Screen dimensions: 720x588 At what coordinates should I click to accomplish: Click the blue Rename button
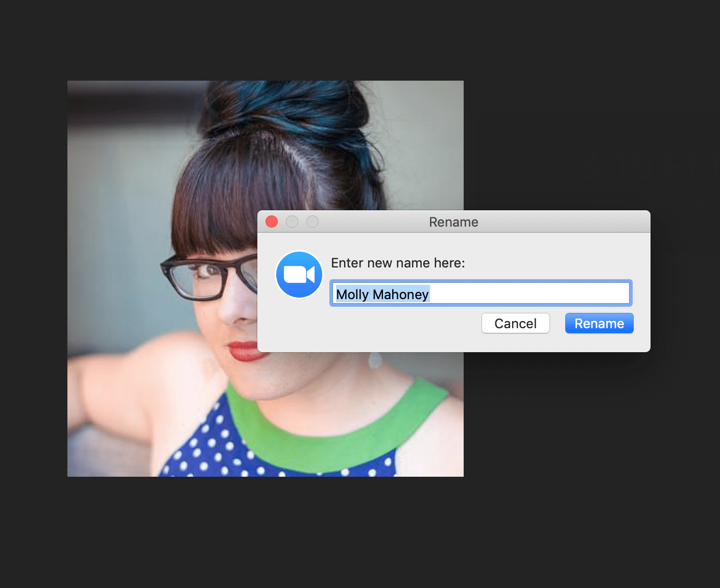pyautogui.click(x=599, y=323)
